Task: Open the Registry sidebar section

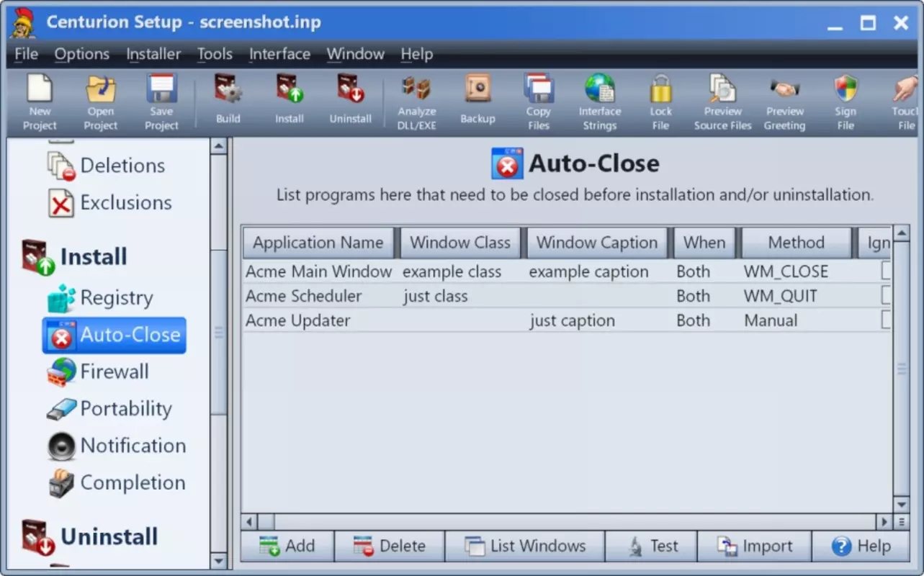Action: click(99, 298)
